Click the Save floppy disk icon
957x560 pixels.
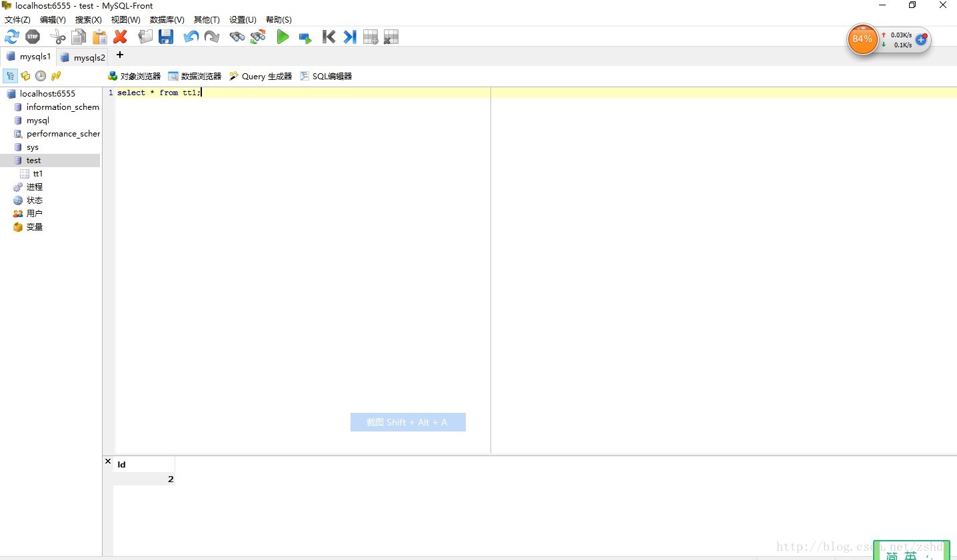166,37
